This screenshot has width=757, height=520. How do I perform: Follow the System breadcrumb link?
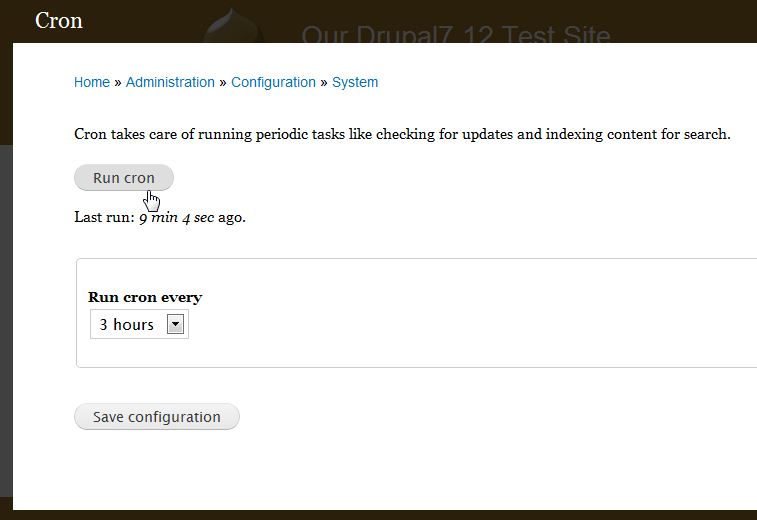(x=355, y=82)
